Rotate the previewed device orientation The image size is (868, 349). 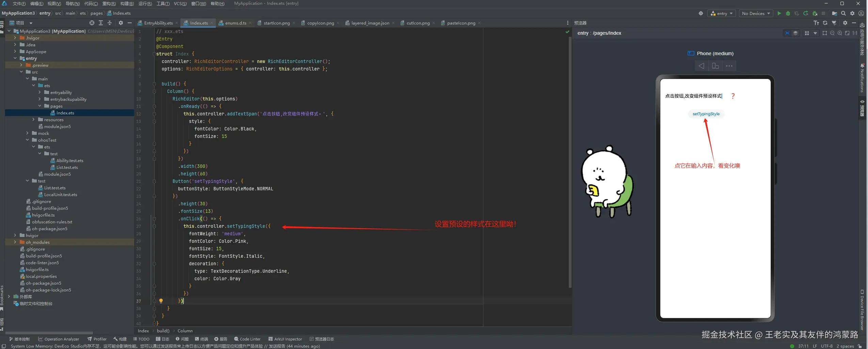[x=716, y=66]
